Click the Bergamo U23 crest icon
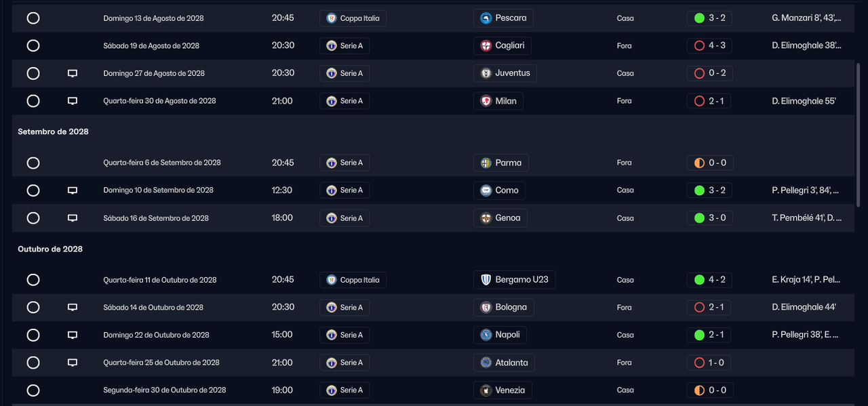 (486, 280)
